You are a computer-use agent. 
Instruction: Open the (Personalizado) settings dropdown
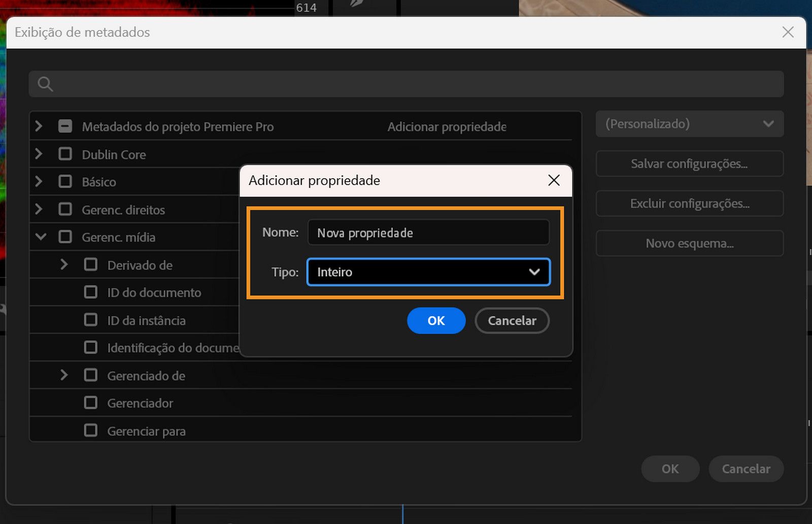689,124
